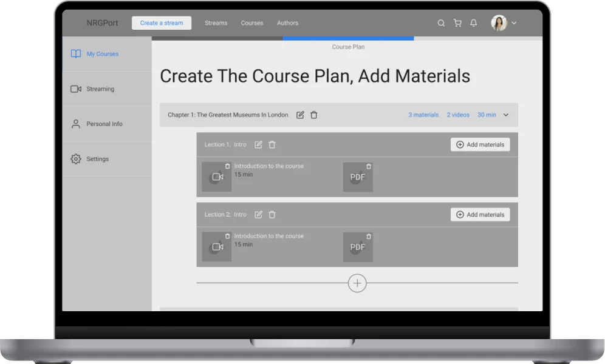Open the Authors menu item
The height and width of the screenshot is (364, 605).
click(287, 23)
